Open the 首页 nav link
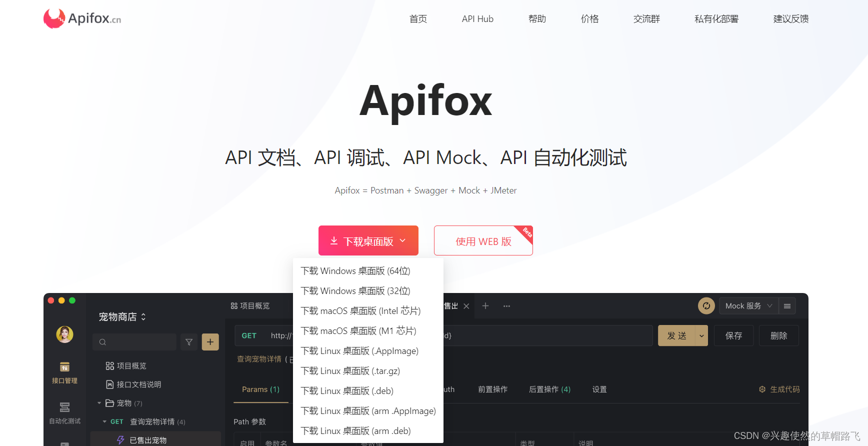 418,19
